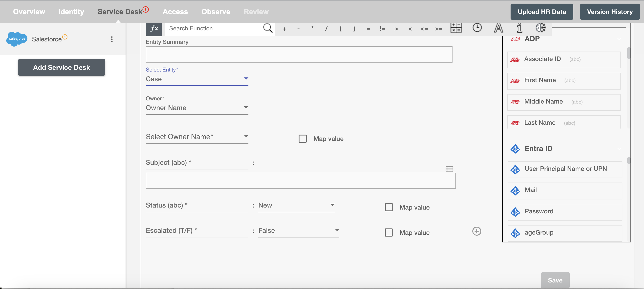
Task: Click the Salesforce cloud logo
Action: pos(17,39)
